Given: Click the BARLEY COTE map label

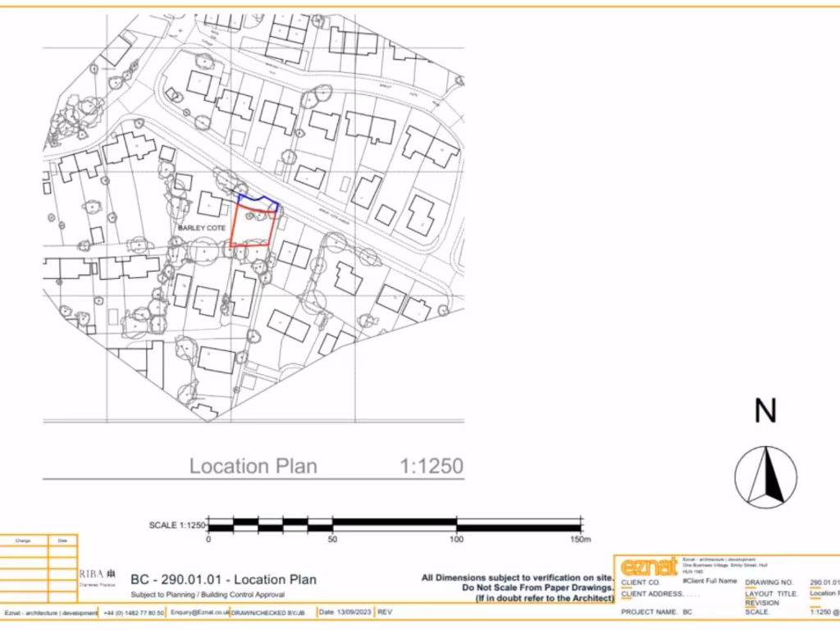Looking at the screenshot, I should (202, 227).
